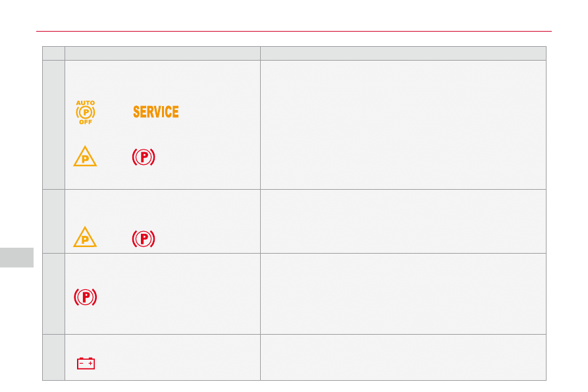Click the red parking brake icon in second row
The width and height of the screenshot is (588, 392).
144,238
